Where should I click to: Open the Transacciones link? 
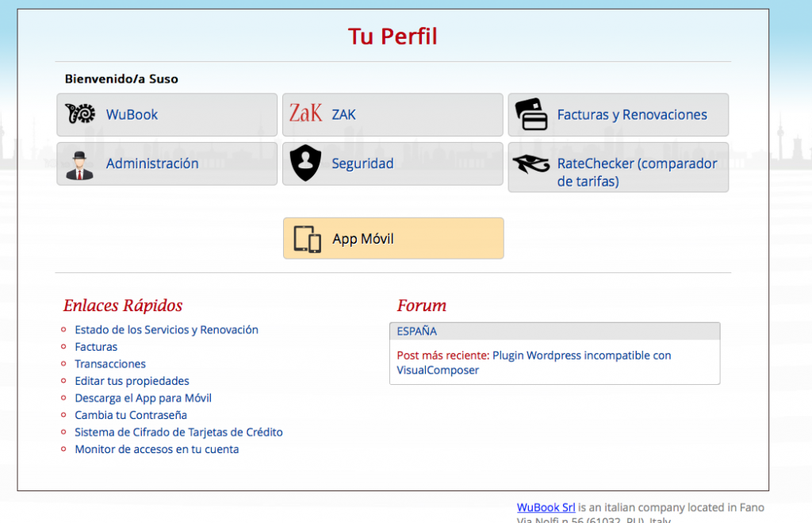(110, 363)
